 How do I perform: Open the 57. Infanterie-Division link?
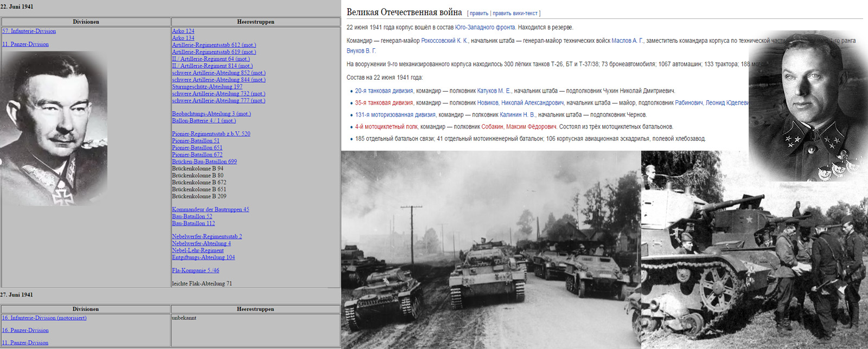coord(29,31)
